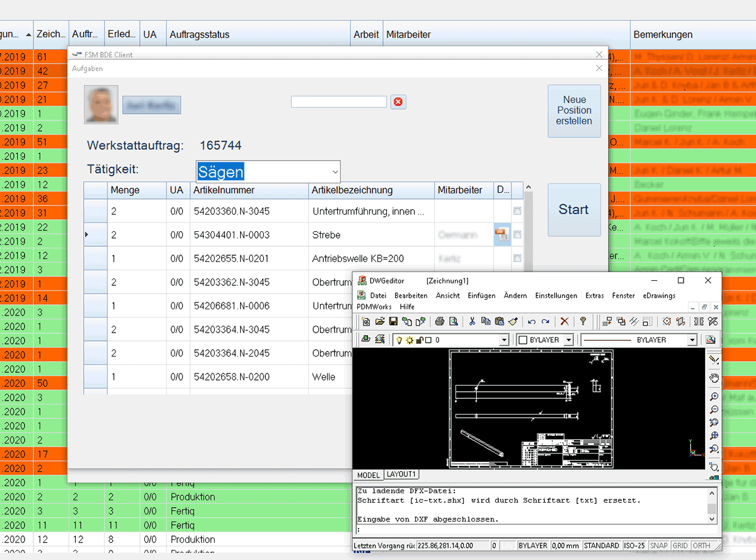Select the pan hand tool

pyautogui.click(x=714, y=378)
